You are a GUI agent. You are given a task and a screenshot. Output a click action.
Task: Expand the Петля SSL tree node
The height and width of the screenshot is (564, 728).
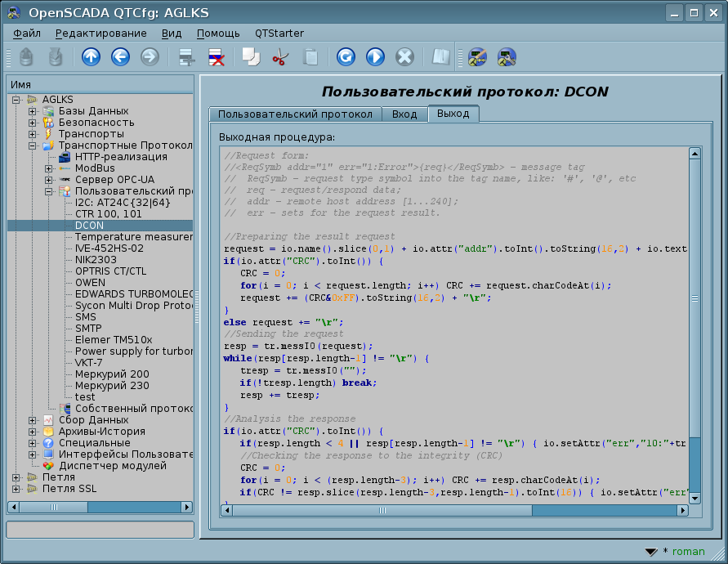[x=15, y=489]
